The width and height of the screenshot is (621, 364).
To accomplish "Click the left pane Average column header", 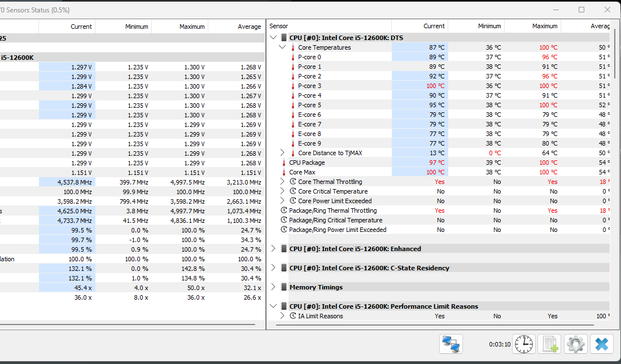I will click(x=237, y=27).
